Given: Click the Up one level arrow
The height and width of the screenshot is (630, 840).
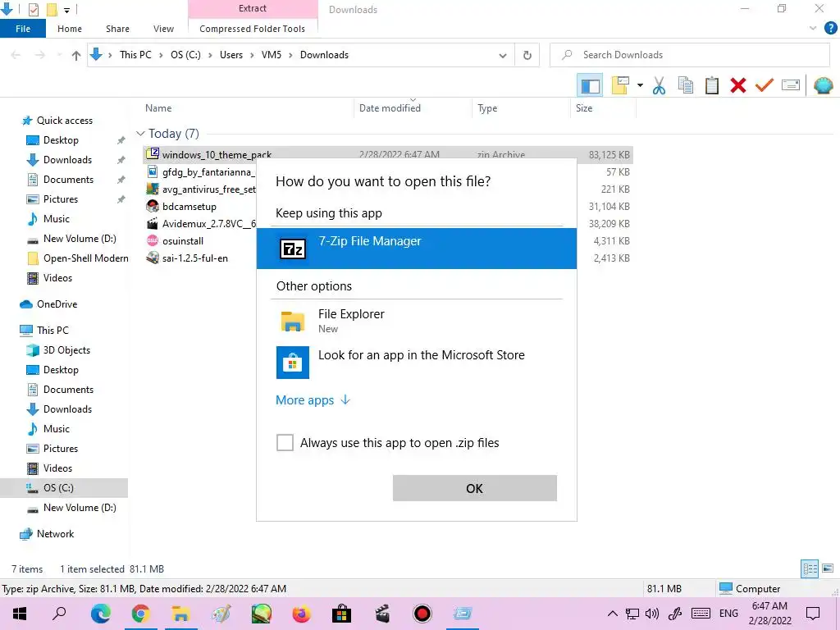Looking at the screenshot, I should (x=76, y=55).
